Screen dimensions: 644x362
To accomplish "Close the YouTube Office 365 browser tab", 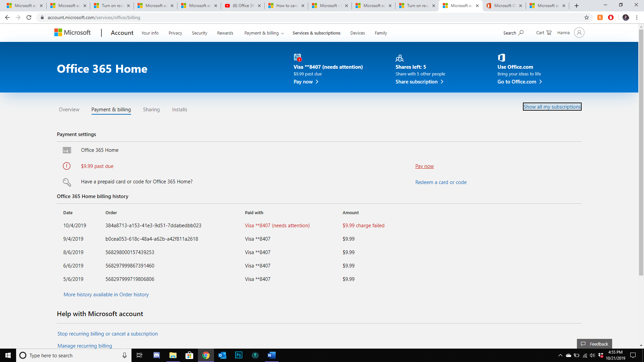I will point(259,6).
